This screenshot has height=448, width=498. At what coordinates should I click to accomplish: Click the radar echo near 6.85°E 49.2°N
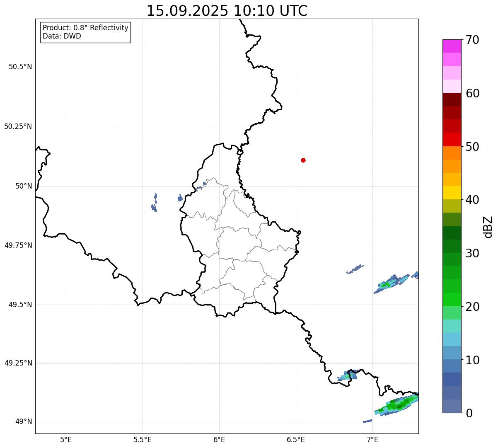click(348, 375)
